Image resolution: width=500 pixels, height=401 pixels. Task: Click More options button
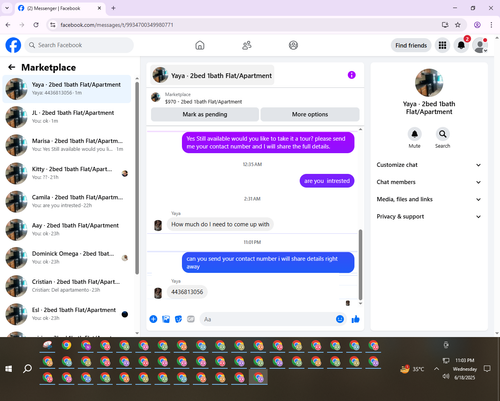tap(310, 114)
